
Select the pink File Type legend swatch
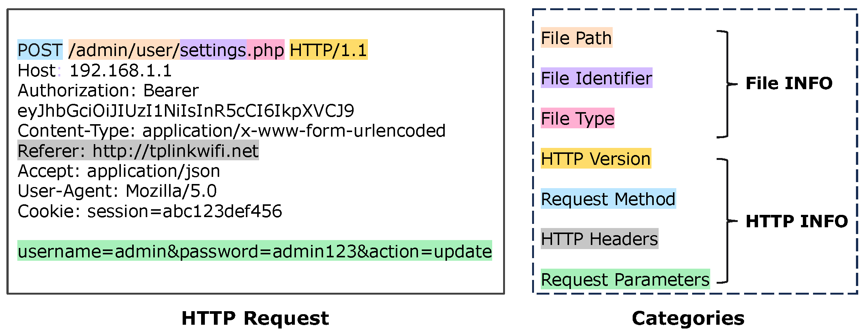pyautogui.click(x=577, y=119)
